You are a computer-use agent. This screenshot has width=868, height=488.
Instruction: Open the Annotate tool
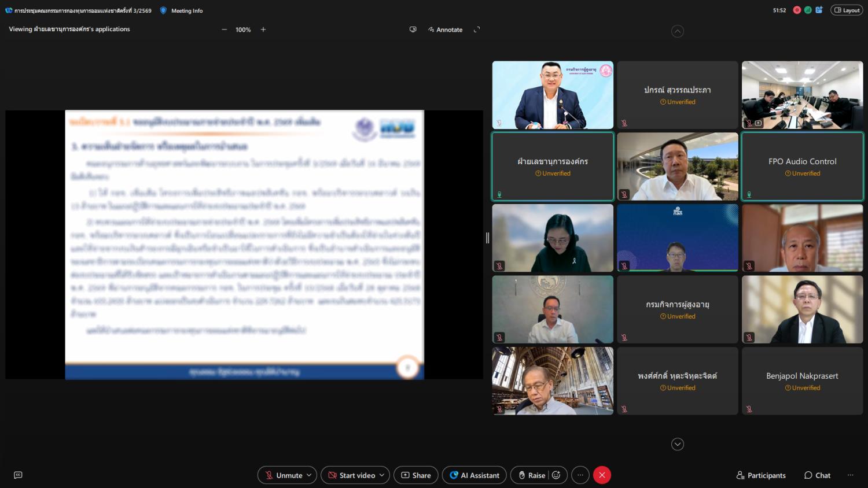point(445,29)
